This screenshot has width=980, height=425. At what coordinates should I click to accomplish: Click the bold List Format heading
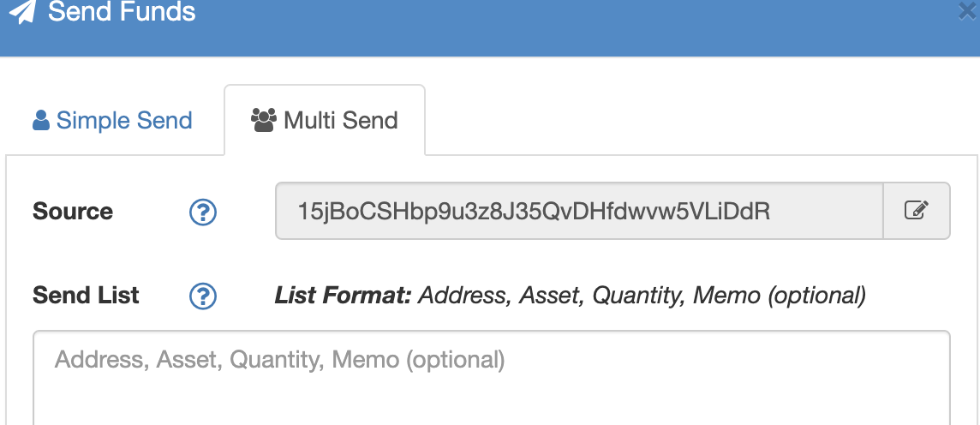pos(344,295)
